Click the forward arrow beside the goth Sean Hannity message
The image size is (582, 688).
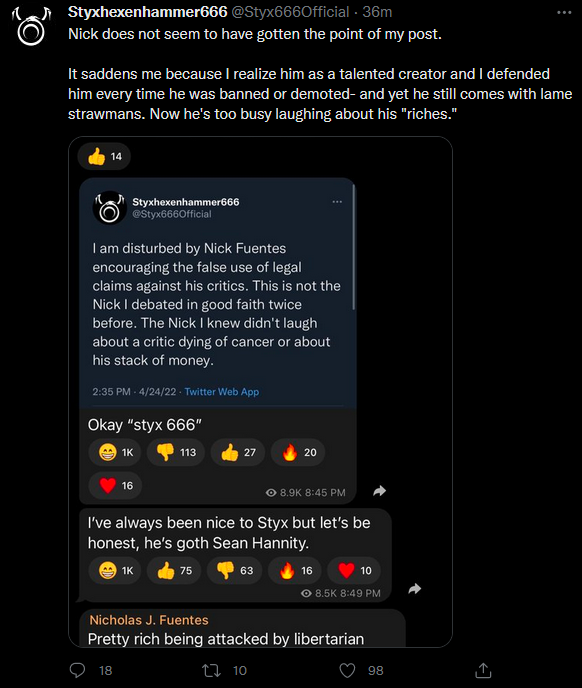click(414, 589)
